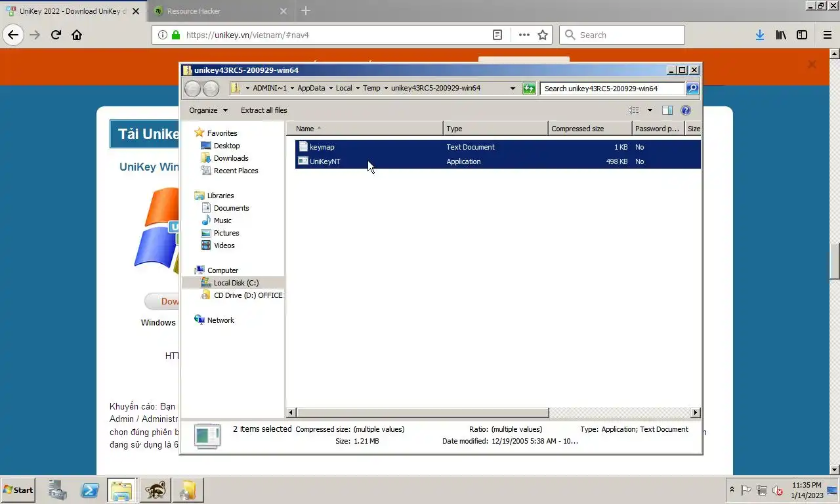Screen dimensions: 840x504
Task: Open Music library
Action: [222, 220]
